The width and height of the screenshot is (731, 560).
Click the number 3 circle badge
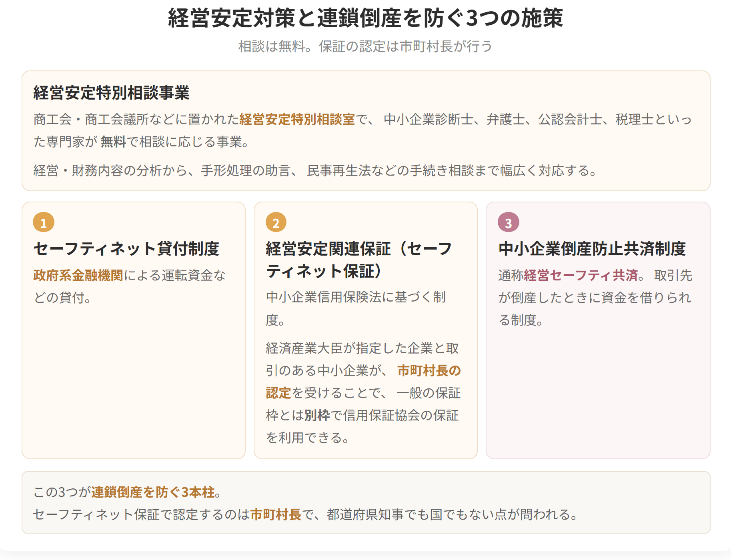(508, 222)
